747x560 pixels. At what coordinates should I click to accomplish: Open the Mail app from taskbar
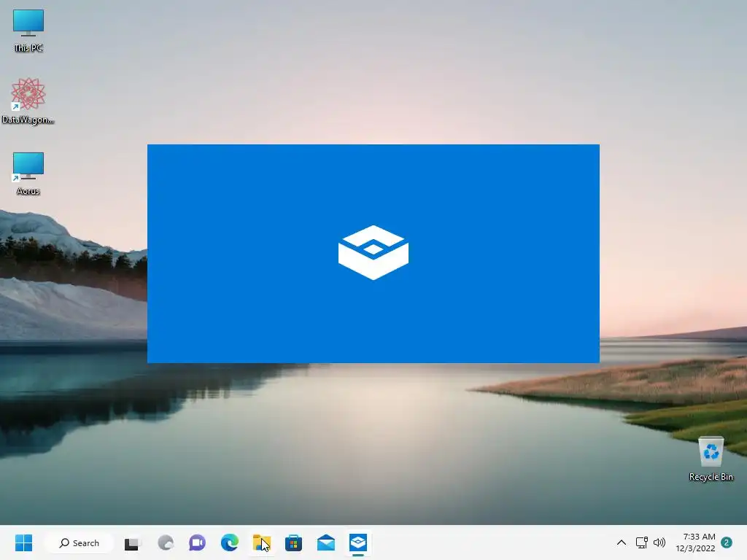326,542
